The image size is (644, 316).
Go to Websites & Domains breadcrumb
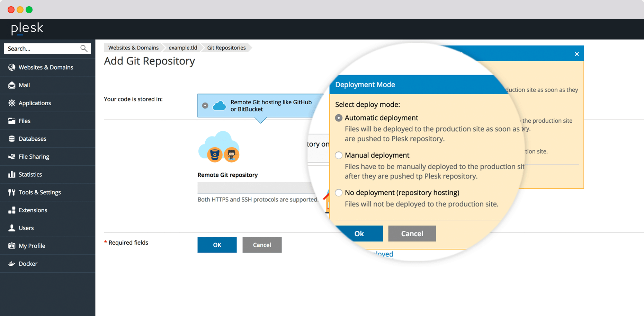point(133,48)
